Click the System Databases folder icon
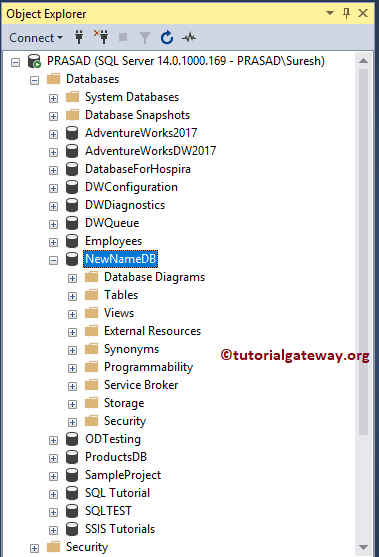The height and width of the screenshot is (557, 379). coord(72,97)
